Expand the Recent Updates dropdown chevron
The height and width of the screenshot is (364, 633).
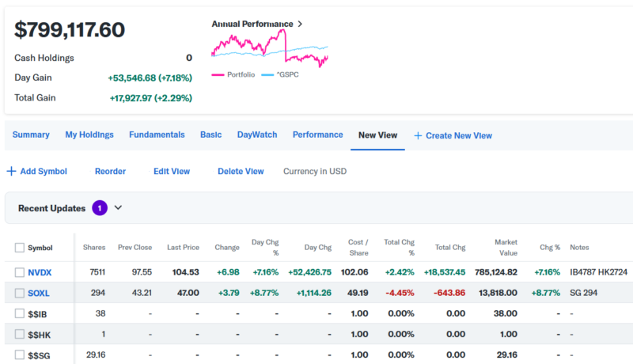(x=119, y=208)
